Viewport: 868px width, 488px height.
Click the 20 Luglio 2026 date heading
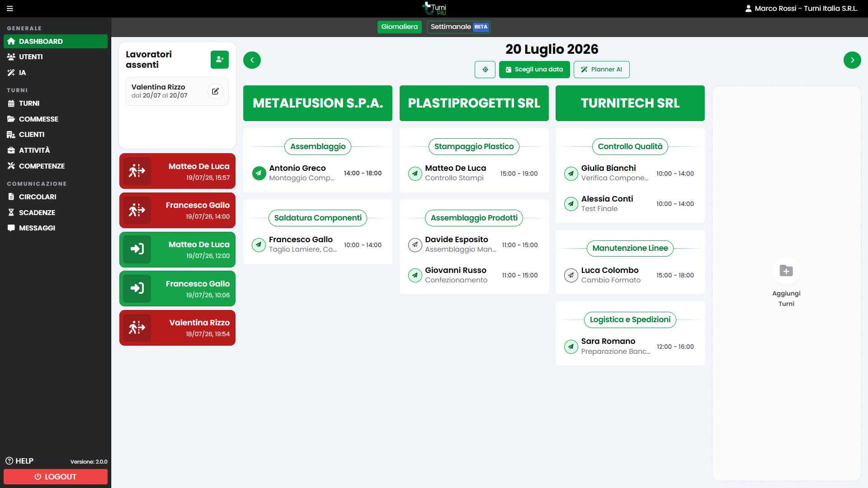pyautogui.click(x=552, y=49)
